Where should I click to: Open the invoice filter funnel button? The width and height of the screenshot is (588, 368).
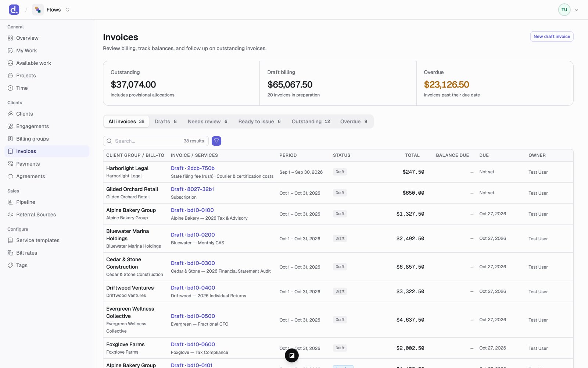pos(216,141)
